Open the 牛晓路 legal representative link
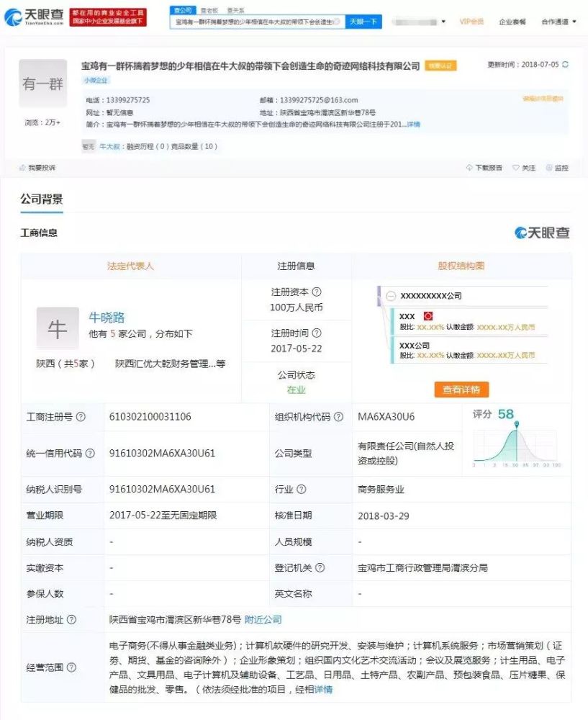This screenshot has width=588, height=720. (x=107, y=318)
